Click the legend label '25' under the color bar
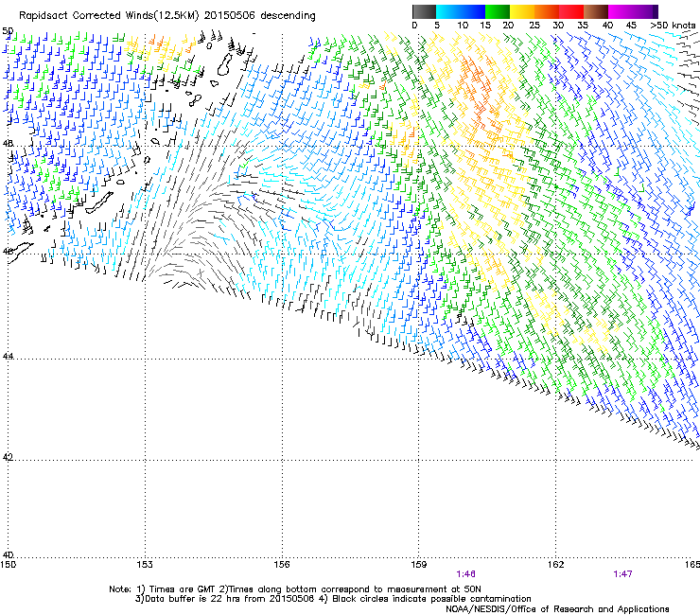The width and height of the screenshot is (700, 615). (x=534, y=26)
